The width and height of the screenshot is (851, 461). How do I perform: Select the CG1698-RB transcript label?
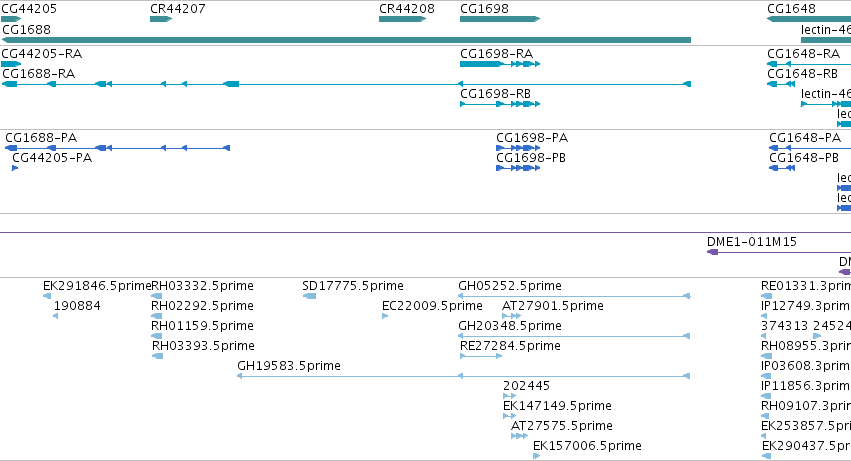[x=496, y=94]
